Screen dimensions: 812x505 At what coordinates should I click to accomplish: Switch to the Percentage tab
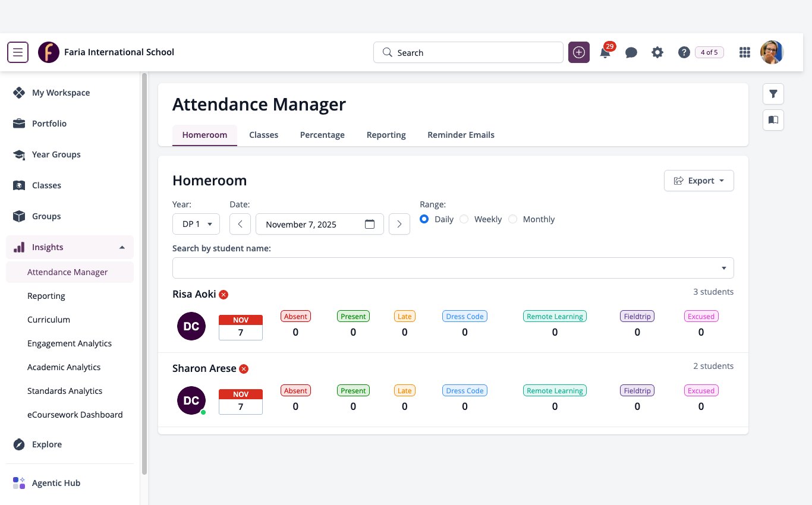coord(322,135)
